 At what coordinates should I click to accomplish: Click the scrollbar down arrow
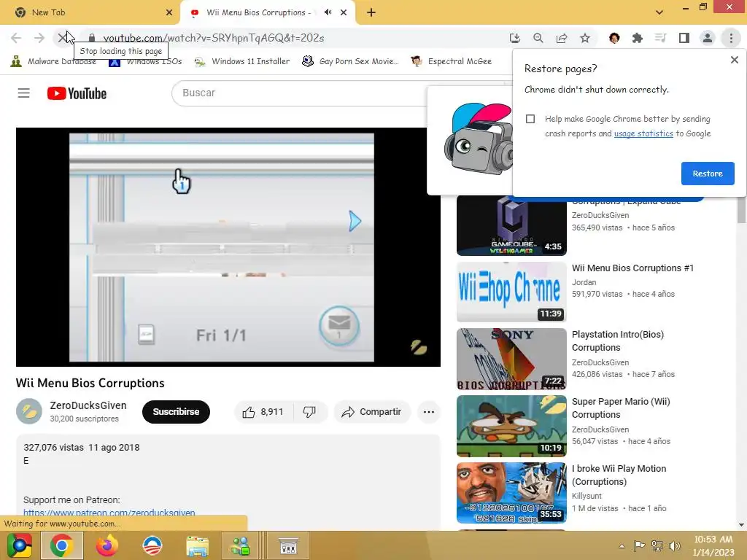click(741, 525)
